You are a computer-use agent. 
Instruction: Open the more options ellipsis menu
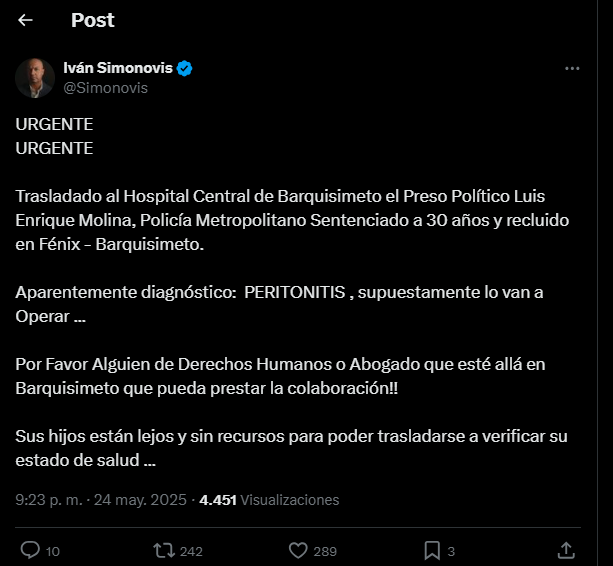(572, 69)
